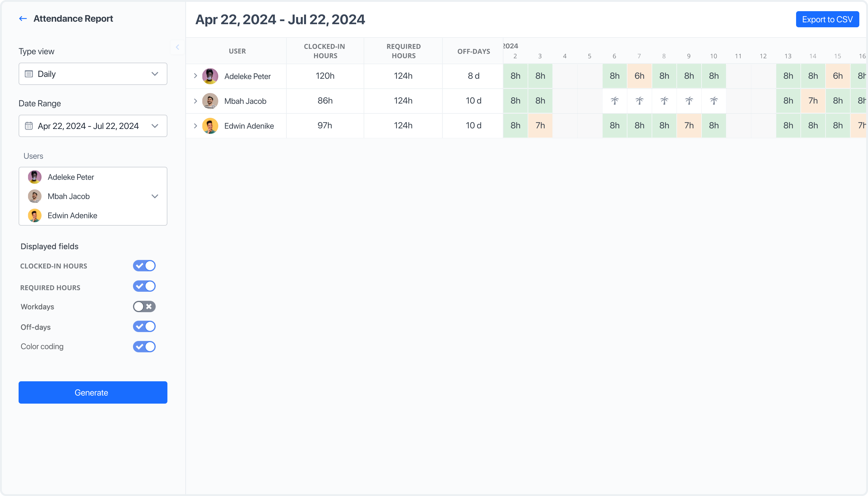This screenshot has height=496, width=868.
Task: Collapse the sidebar with the left chevron
Action: point(178,47)
